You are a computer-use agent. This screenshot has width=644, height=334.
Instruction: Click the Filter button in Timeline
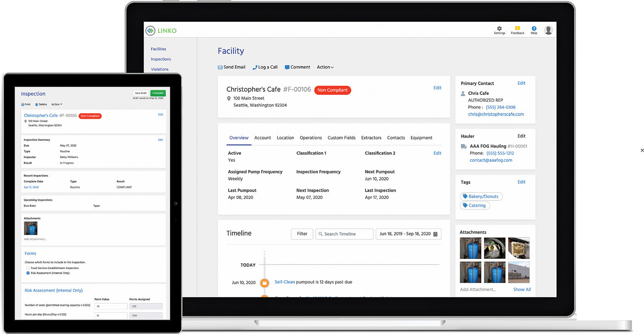point(302,234)
